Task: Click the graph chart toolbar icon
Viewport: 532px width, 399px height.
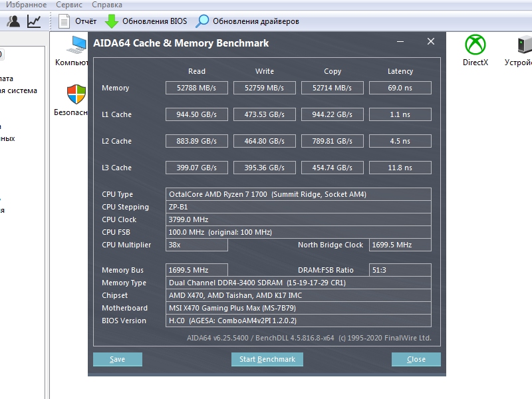Action: (34, 21)
